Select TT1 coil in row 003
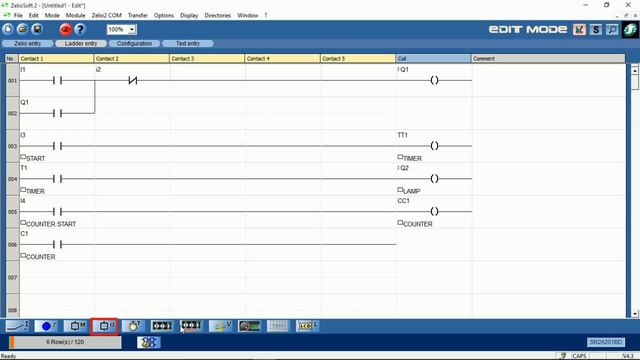Viewport: 640px width, 360px height. tap(434, 146)
